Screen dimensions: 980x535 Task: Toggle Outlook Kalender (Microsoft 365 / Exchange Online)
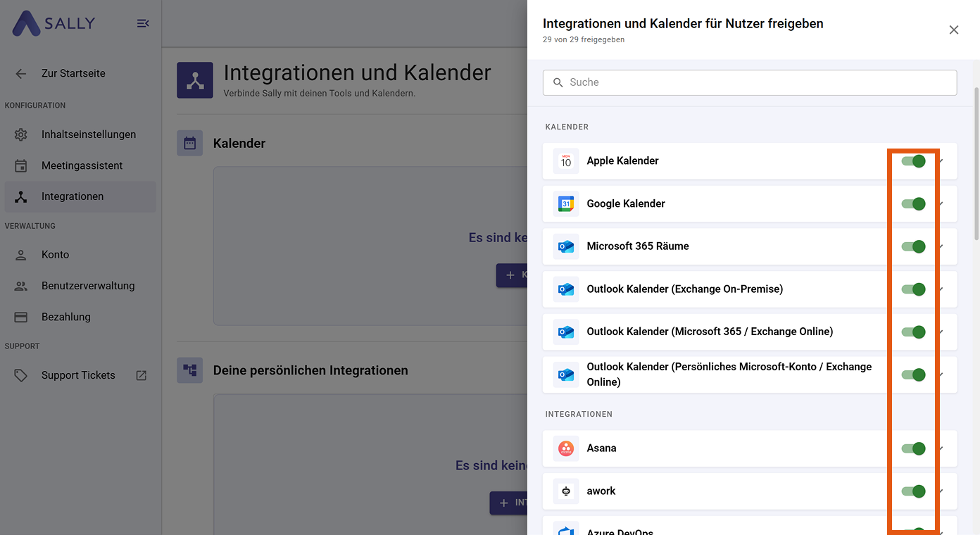click(x=914, y=332)
